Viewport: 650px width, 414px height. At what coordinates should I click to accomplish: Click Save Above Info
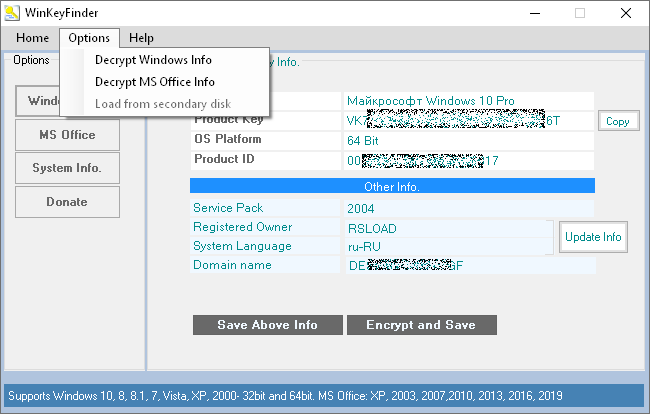point(268,324)
